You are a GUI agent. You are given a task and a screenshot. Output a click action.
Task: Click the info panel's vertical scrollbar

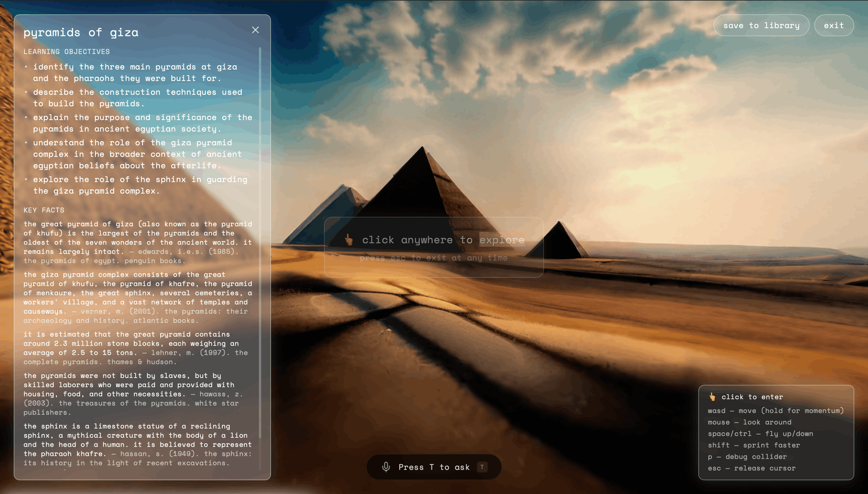(260, 238)
